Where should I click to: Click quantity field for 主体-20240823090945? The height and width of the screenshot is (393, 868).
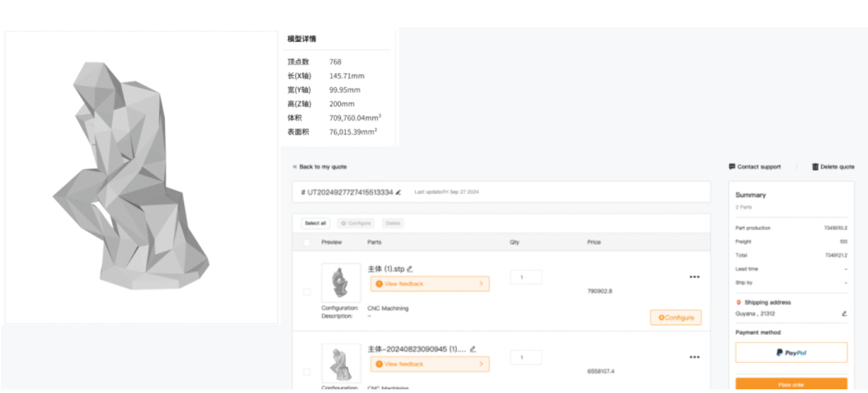tap(526, 357)
